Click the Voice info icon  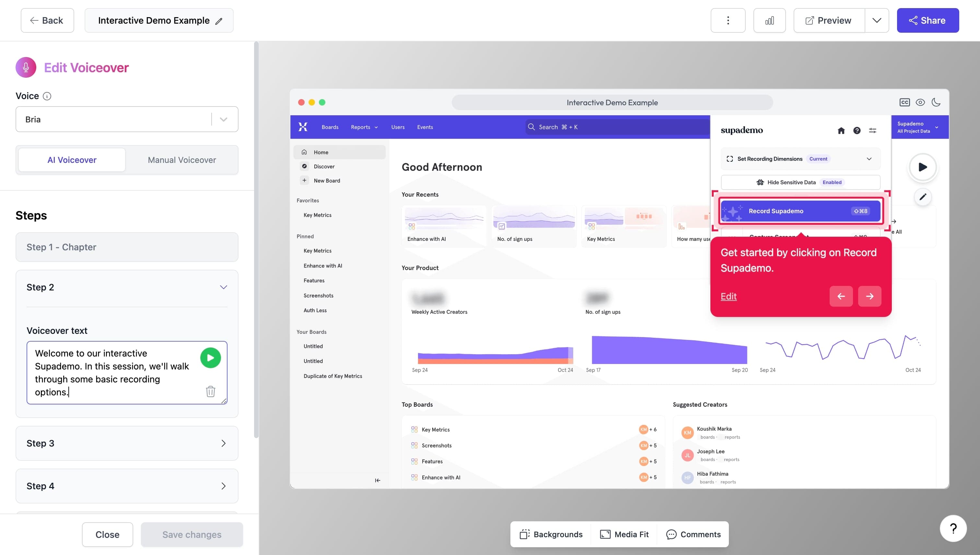47,96
